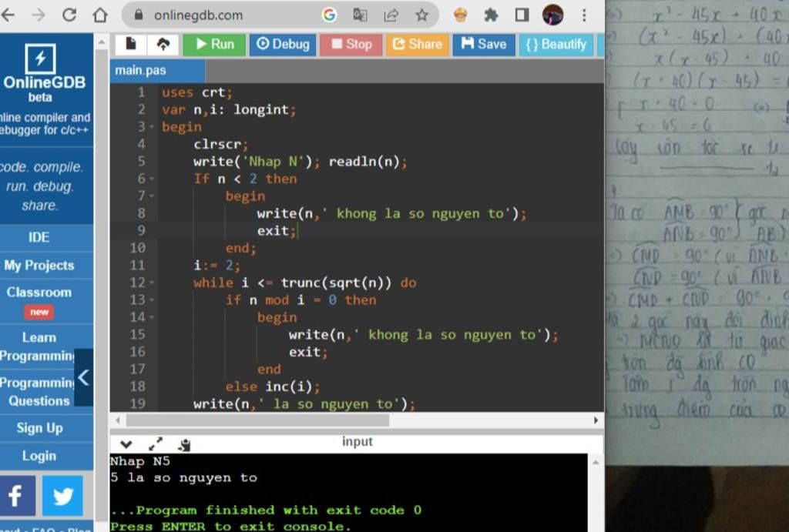This screenshot has height=532, width=789.
Task: Open IDE in the sidebar
Action: (x=39, y=237)
